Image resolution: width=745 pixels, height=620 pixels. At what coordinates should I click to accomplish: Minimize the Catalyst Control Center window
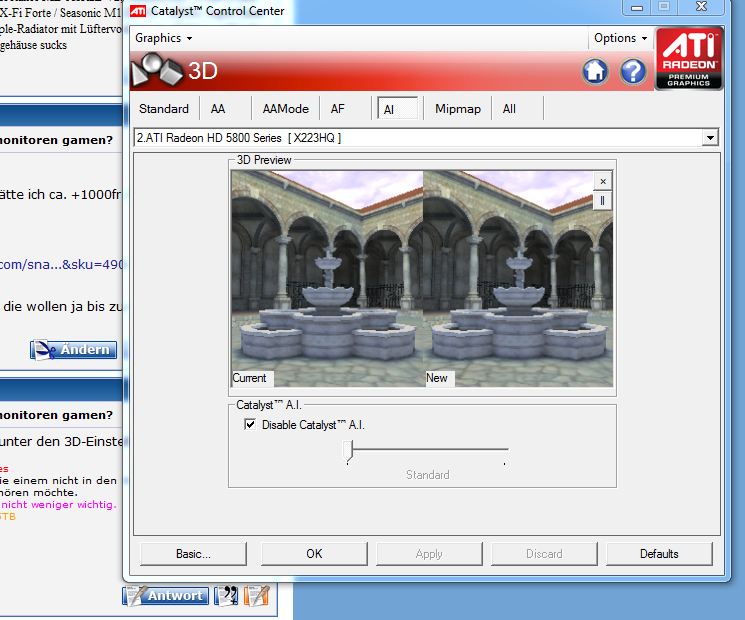click(x=637, y=8)
